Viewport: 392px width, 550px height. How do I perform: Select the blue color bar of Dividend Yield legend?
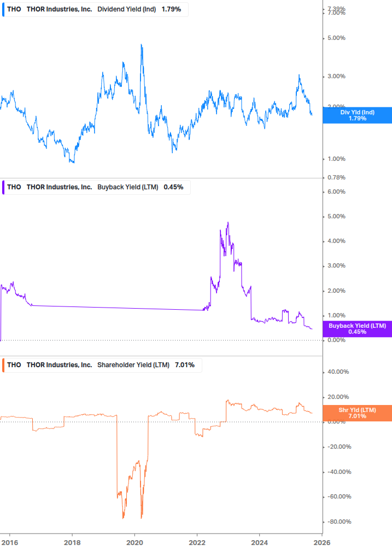coord(3,9)
